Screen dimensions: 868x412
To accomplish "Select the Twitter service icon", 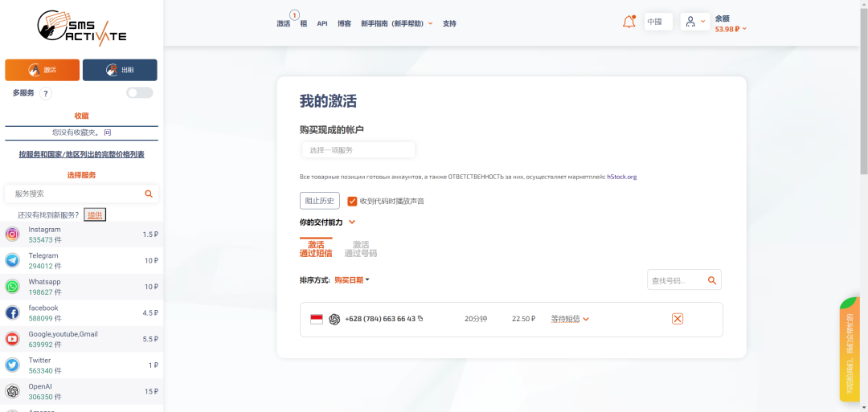I will coord(12,365).
